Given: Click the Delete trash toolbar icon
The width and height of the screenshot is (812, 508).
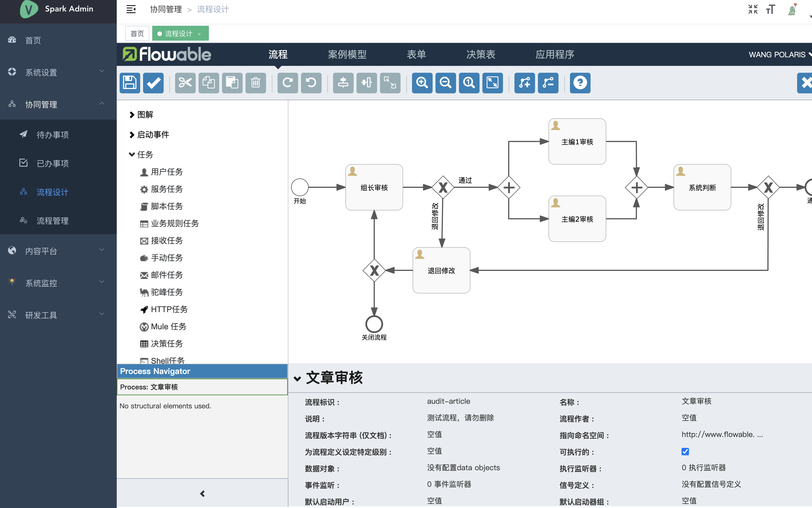Looking at the screenshot, I should [256, 83].
